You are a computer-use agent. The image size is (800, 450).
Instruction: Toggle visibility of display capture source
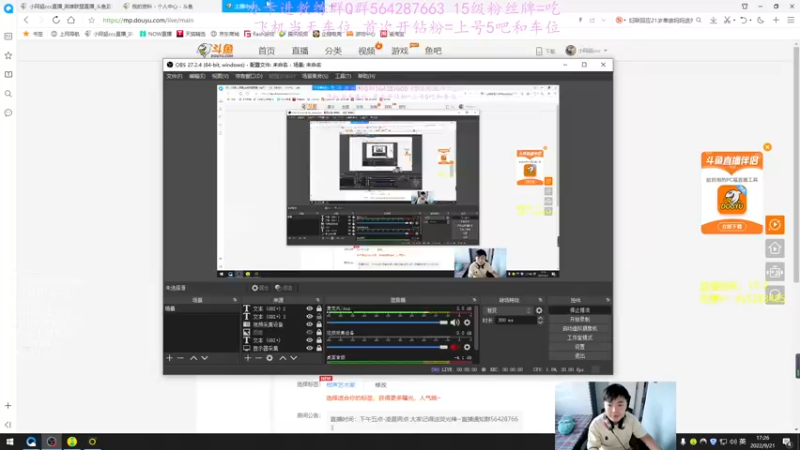click(x=309, y=348)
